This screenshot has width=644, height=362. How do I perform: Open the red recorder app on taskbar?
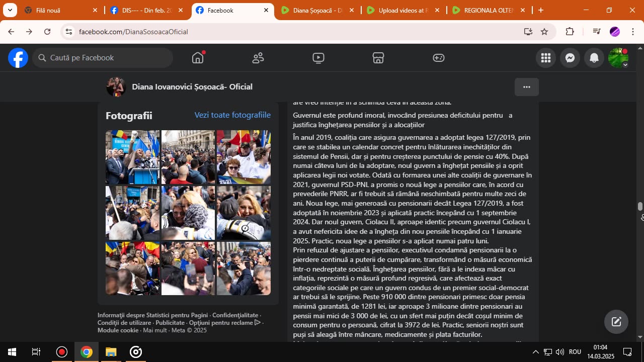click(x=62, y=352)
